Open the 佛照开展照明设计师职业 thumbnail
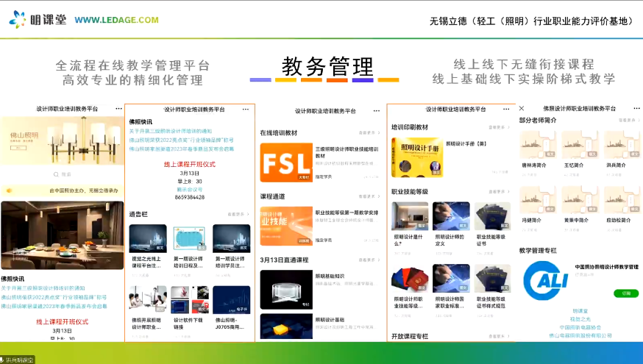Viewport: 643px width, 364px height. [x=148, y=299]
